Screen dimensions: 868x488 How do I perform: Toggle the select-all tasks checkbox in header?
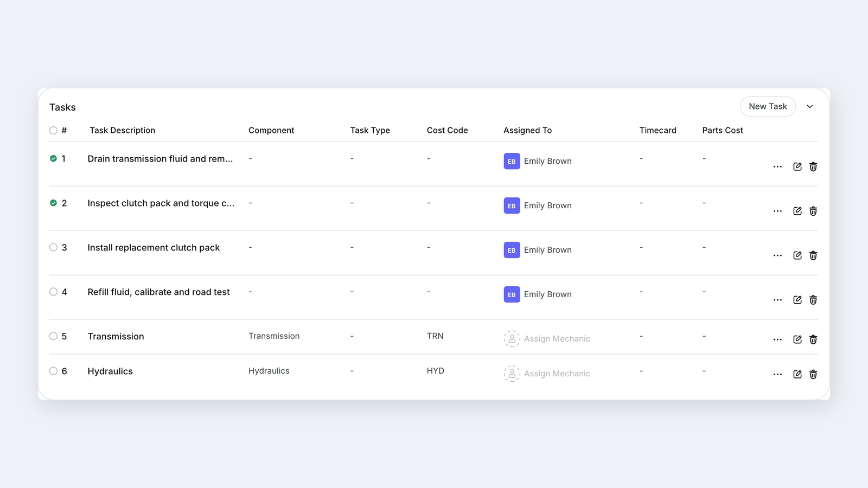point(53,130)
